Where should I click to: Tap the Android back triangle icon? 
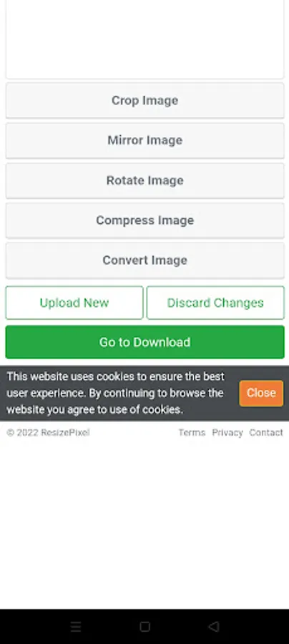click(x=213, y=626)
